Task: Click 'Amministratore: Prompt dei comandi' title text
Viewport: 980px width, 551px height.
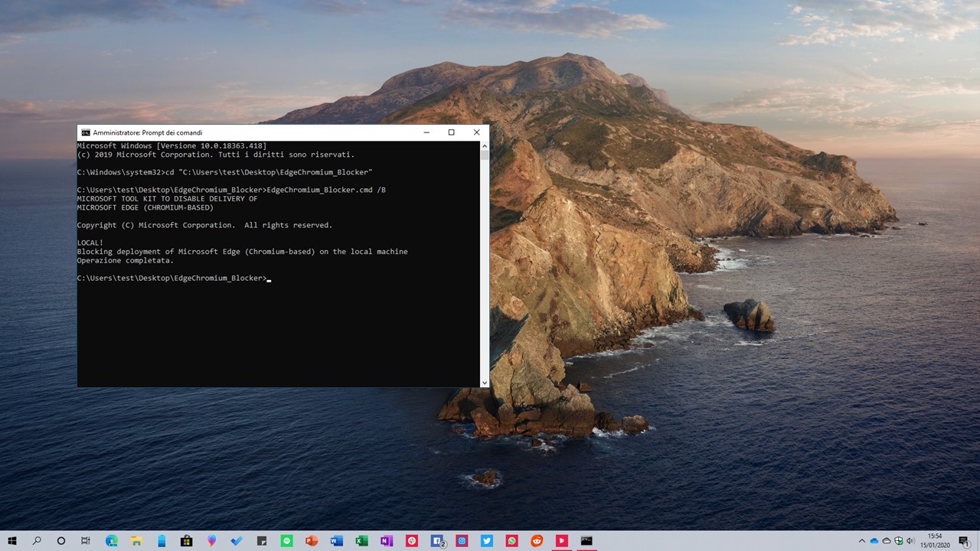Action: tap(148, 132)
